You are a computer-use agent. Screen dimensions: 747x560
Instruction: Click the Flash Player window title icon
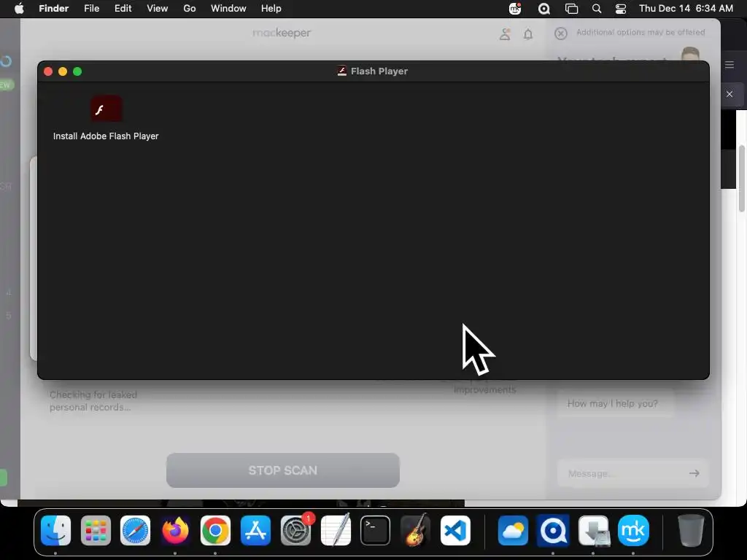pyautogui.click(x=341, y=71)
